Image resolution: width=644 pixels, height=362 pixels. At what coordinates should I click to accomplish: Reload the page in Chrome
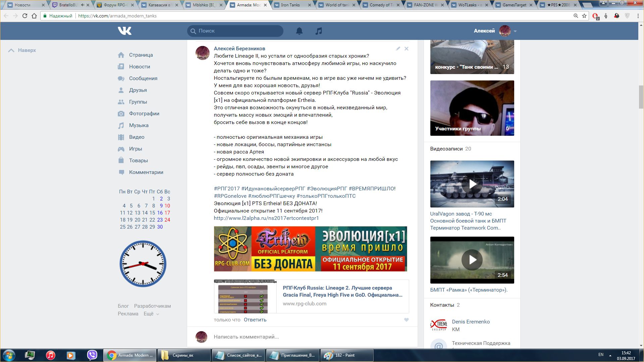pos(24,16)
